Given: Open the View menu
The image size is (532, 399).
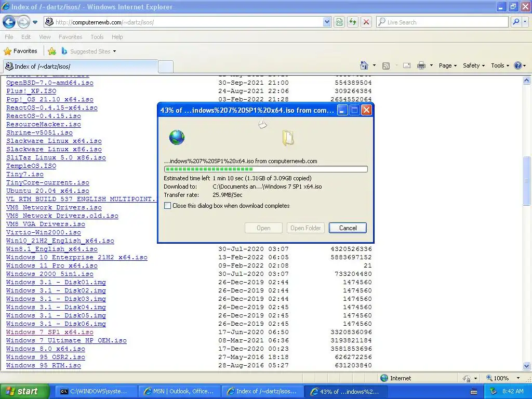Looking at the screenshot, I should [45, 37].
